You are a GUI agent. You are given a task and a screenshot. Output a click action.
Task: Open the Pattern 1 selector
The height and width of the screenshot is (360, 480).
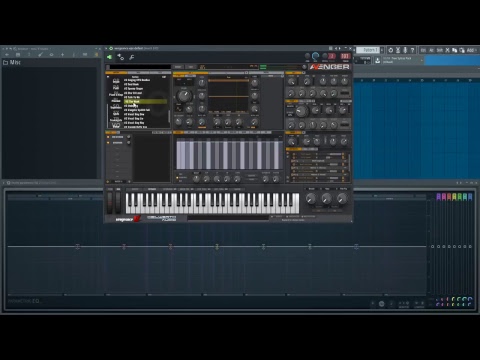coord(368,50)
